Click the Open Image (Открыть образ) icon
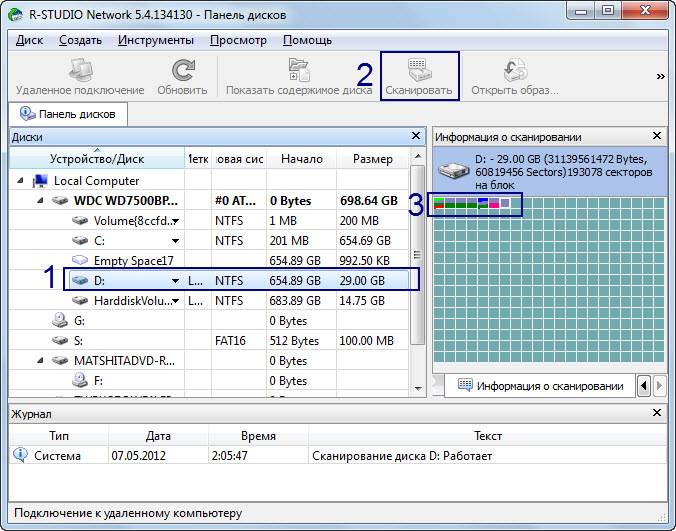Image resolution: width=676 pixels, height=531 pixels. tap(514, 77)
